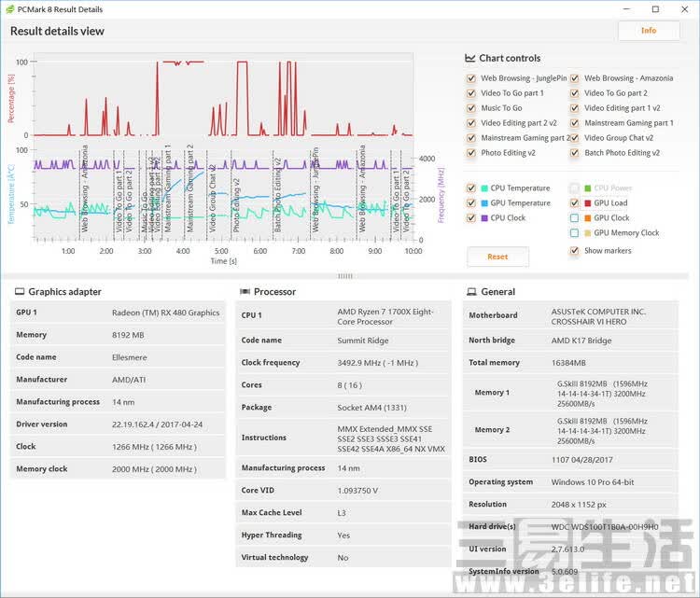Click the Reset chart button
The image size is (700, 598).
coord(497,257)
